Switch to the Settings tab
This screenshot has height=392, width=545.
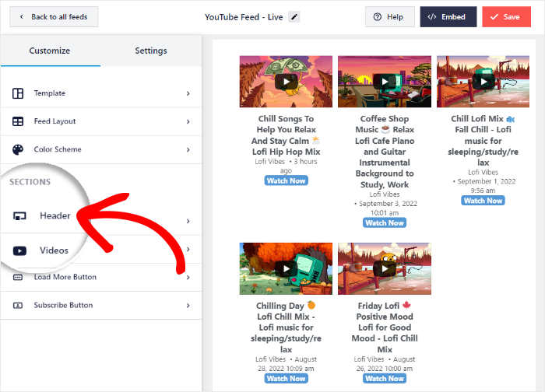click(151, 51)
